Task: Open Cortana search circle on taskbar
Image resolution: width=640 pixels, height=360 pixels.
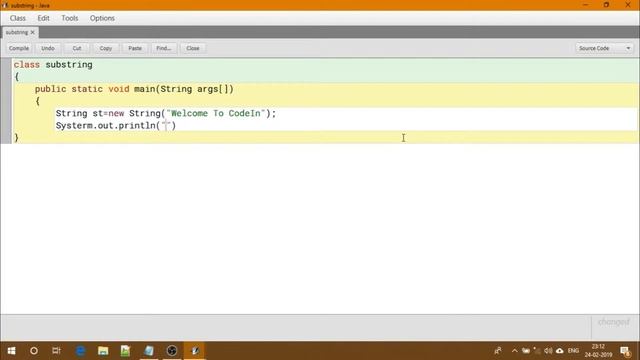Action: click(x=34, y=351)
